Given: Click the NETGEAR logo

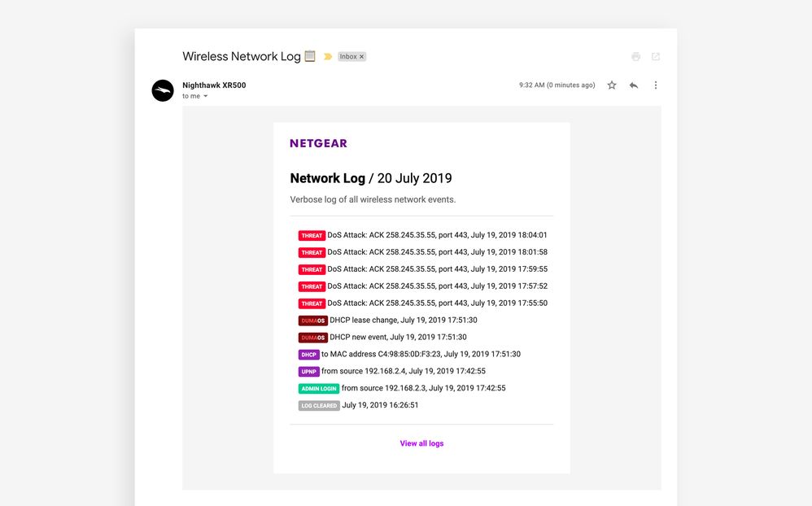Looking at the screenshot, I should tap(318, 143).
